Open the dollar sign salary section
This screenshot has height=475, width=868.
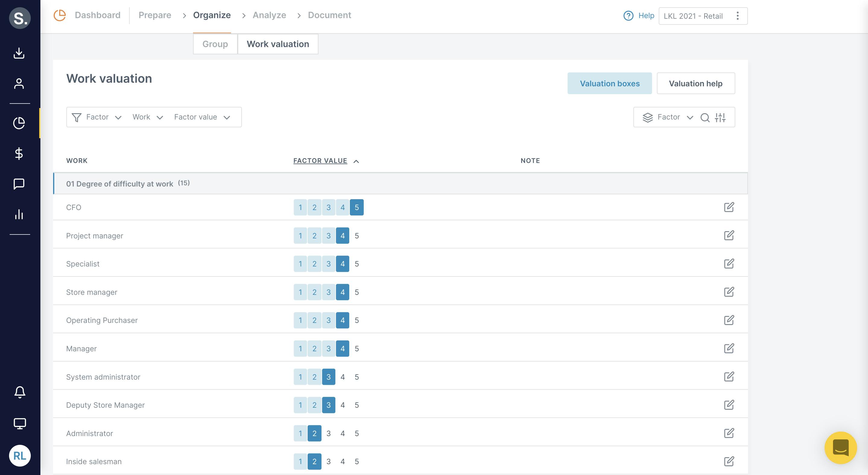coord(19,154)
